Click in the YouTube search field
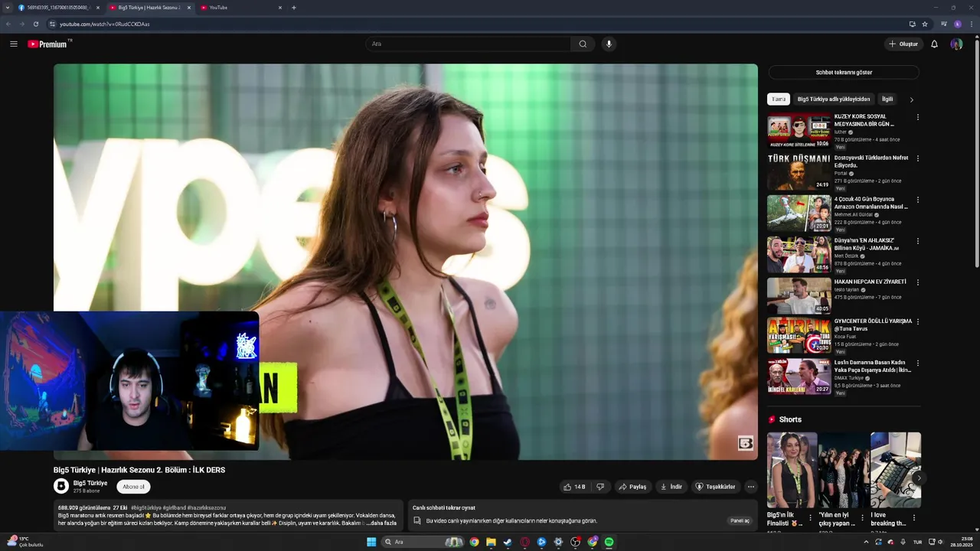This screenshot has width=980, height=551. (468, 44)
